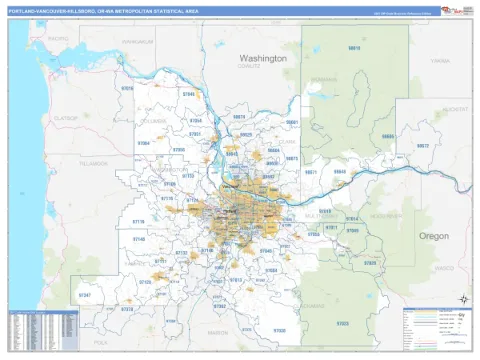The height and width of the screenshot is (360, 480).
Task: Click ZIP code 97362 label
Action: coord(220,306)
